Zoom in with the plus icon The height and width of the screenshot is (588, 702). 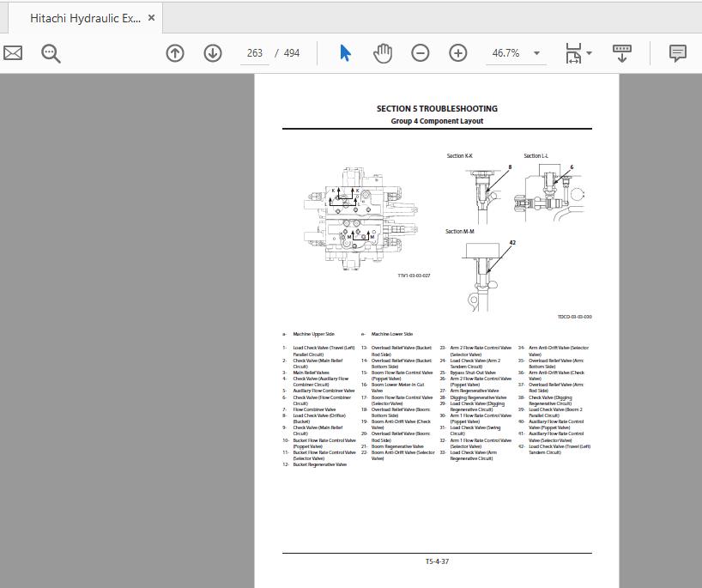[x=458, y=52]
